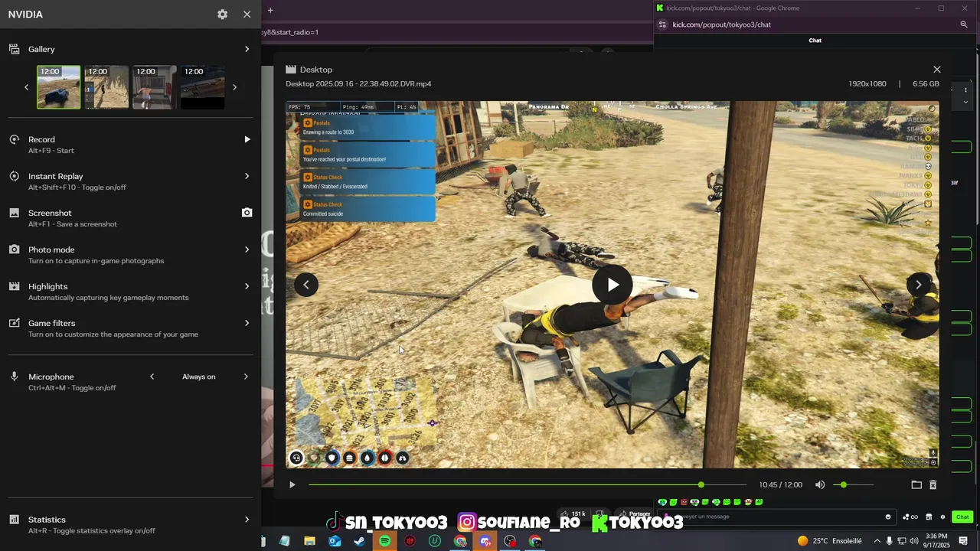Click the small play button below the video
The image size is (980, 551).
292,484
